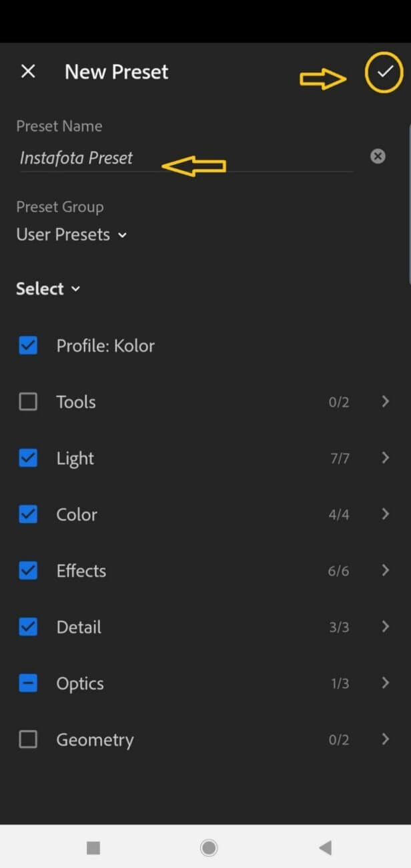Viewport: 411px width, 868px height.
Task: Expand the Effects settings chevron
Action: pyautogui.click(x=385, y=570)
